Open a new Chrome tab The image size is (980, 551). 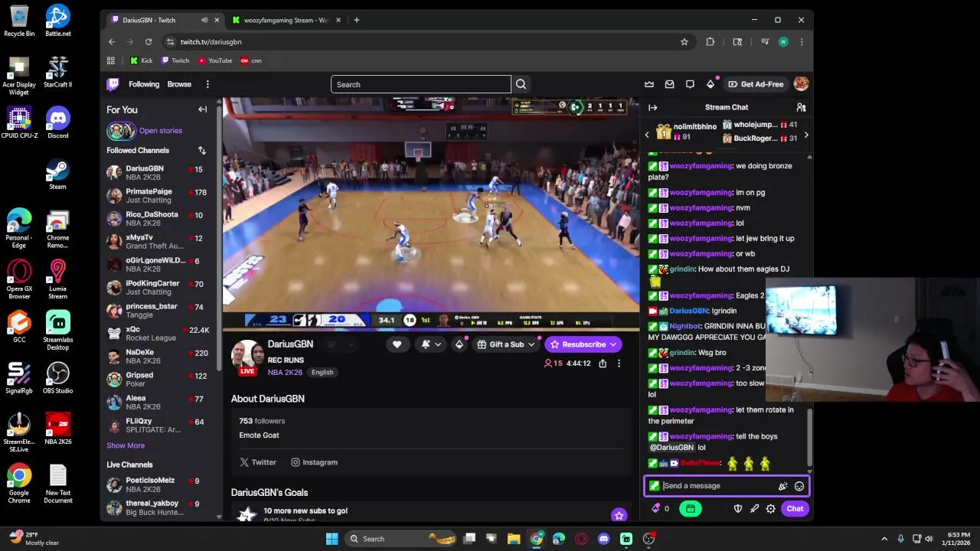click(x=356, y=20)
